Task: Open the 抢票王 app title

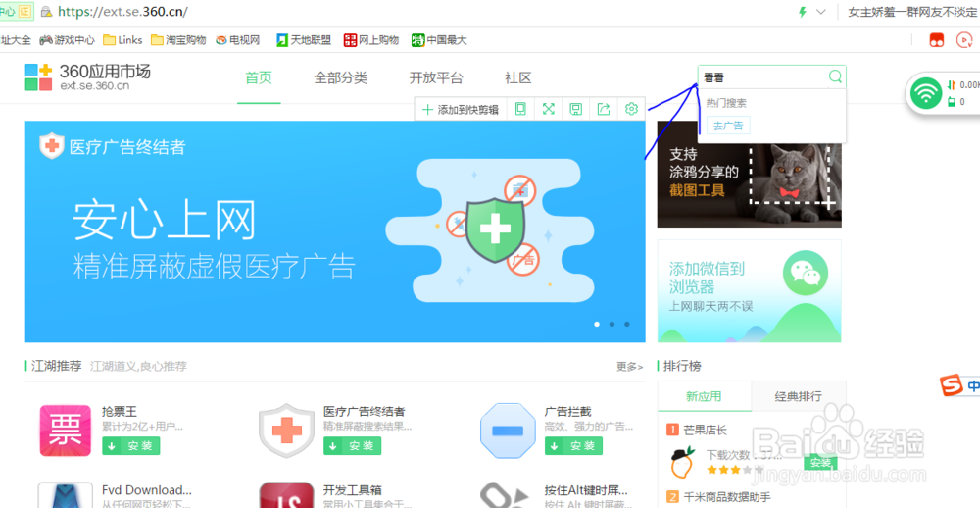Action: pyautogui.click(x=120, y=412)
